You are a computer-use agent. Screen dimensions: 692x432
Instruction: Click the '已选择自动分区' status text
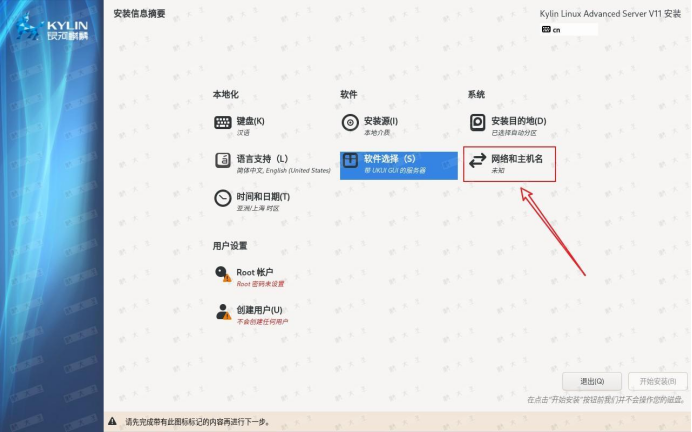(x=514, y=133)
